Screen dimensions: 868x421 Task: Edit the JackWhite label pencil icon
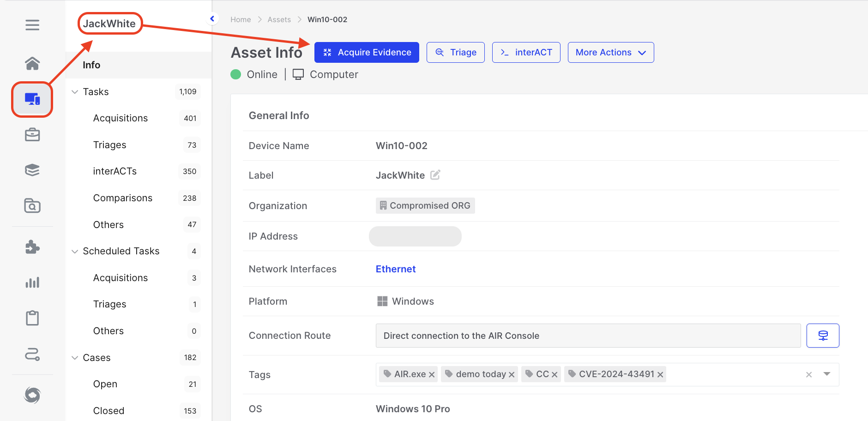pos(435,175)
